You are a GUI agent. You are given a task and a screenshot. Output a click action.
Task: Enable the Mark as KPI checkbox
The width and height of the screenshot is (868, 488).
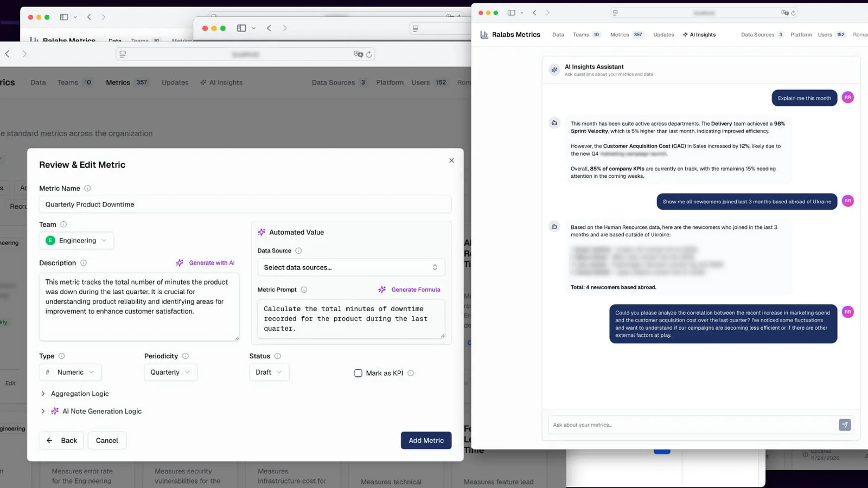point(358,373)
